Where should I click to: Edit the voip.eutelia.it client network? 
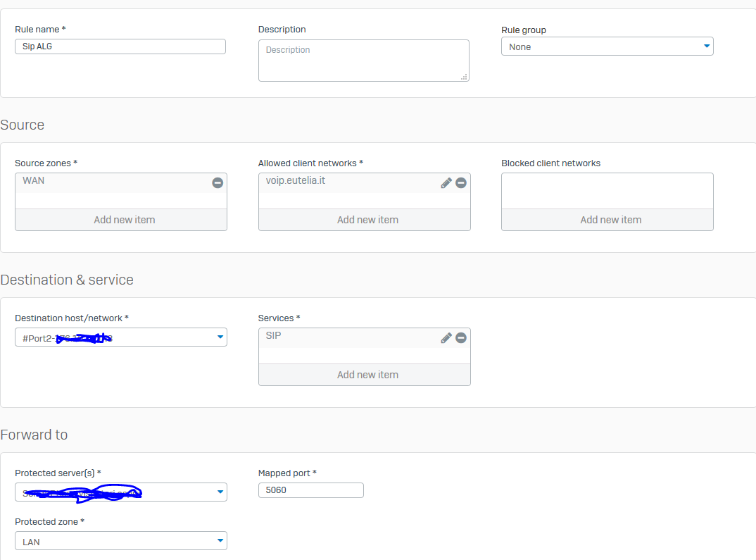(446, 182)
